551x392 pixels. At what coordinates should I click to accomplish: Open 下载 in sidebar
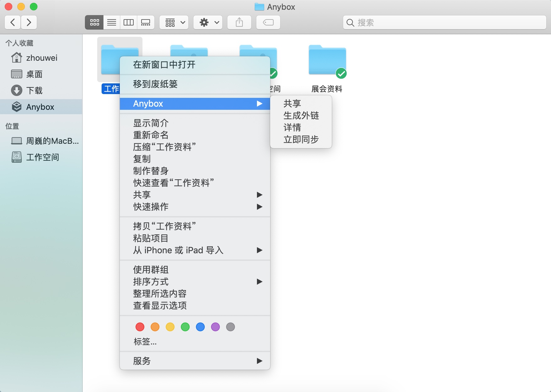pyautogui.click(x=41, y=91)
